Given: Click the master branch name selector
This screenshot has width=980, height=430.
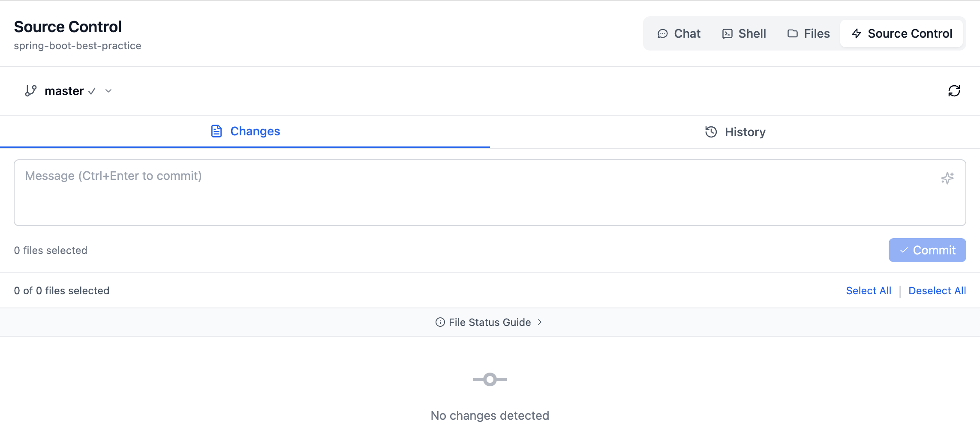Looking at the screenshot, I should click(x=64, y=91).
